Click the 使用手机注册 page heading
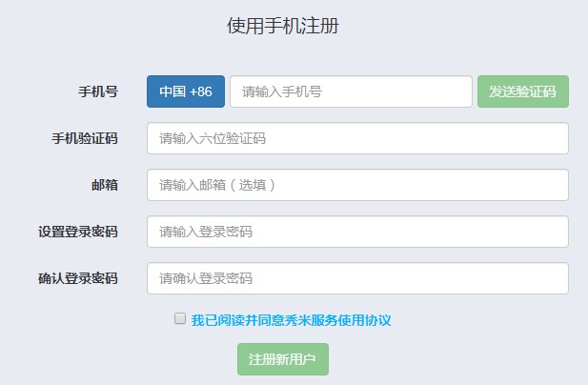The width and height of the screenshot is (588, 385). (283, 26)
